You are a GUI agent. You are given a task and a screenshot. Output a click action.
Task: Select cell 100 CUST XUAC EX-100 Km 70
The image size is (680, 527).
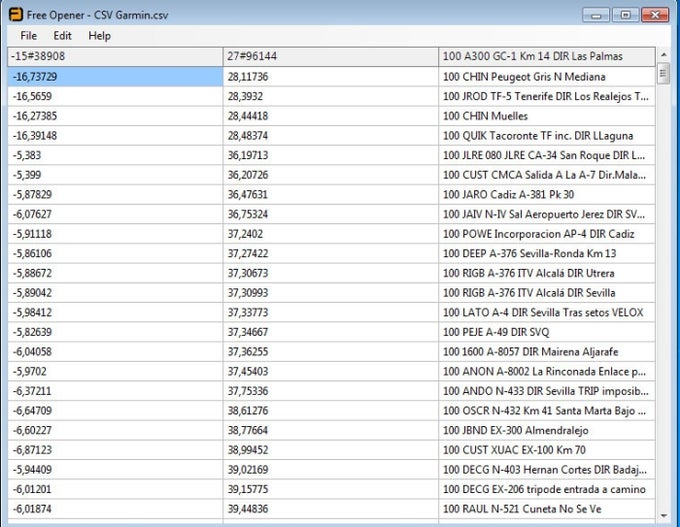tap(547, 450)
